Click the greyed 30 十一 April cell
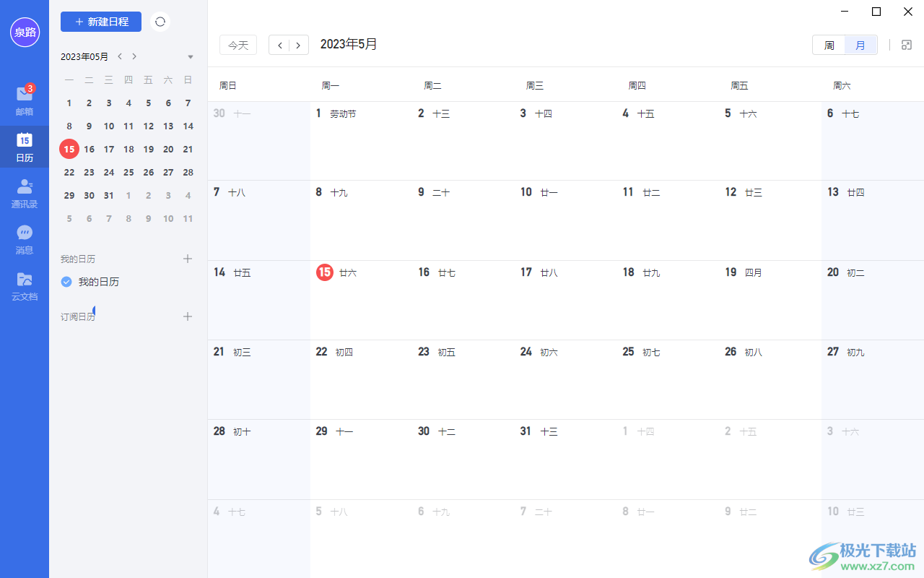 pyautogui.click(x=258, y=141)
